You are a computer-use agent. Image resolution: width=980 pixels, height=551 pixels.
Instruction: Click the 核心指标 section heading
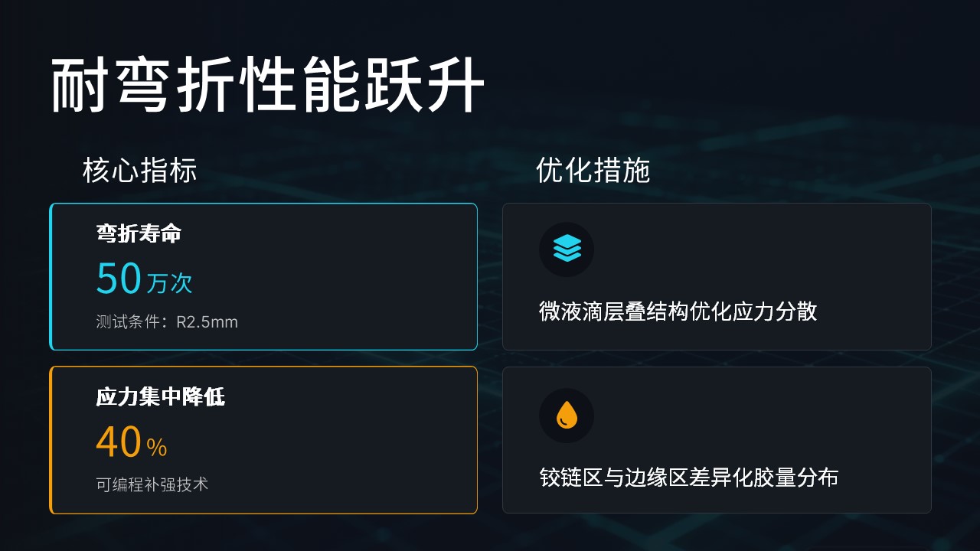(140, 171)
